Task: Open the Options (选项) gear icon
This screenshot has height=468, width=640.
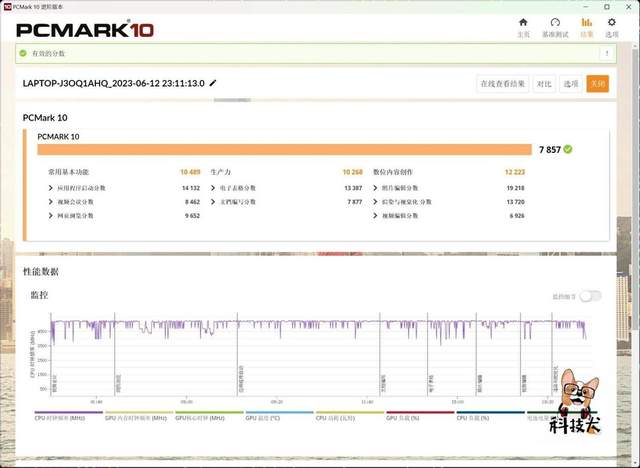Action: tap(613, 26)
